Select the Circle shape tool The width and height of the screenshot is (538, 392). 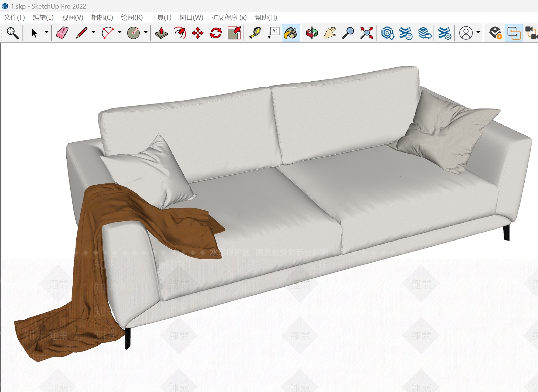tap(133, 33)
